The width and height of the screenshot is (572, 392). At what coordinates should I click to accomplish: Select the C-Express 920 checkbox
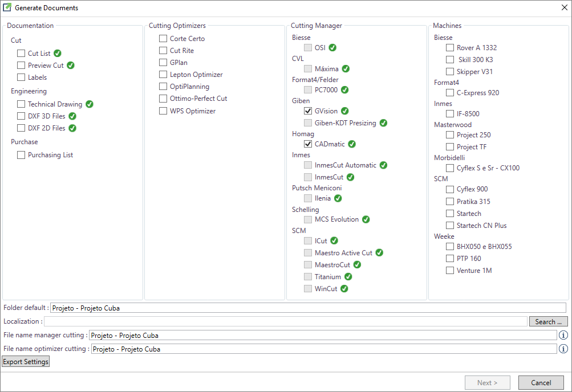[x=450, y=93]
